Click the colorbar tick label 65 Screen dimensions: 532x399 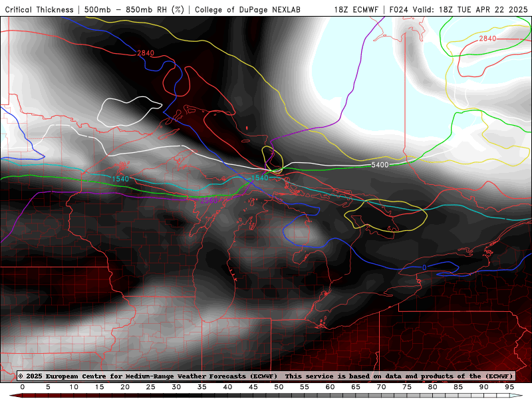click(356, 387)
